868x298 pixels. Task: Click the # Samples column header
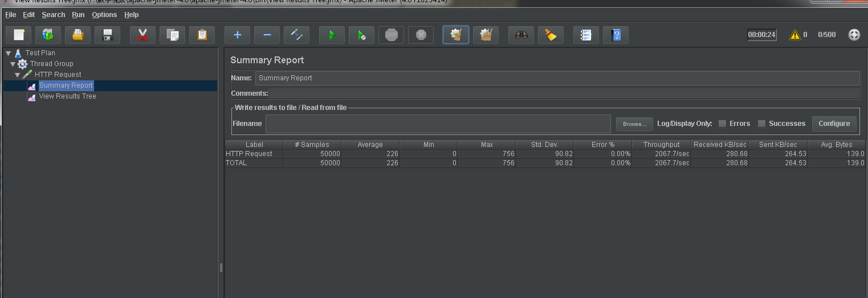[312, 145]
